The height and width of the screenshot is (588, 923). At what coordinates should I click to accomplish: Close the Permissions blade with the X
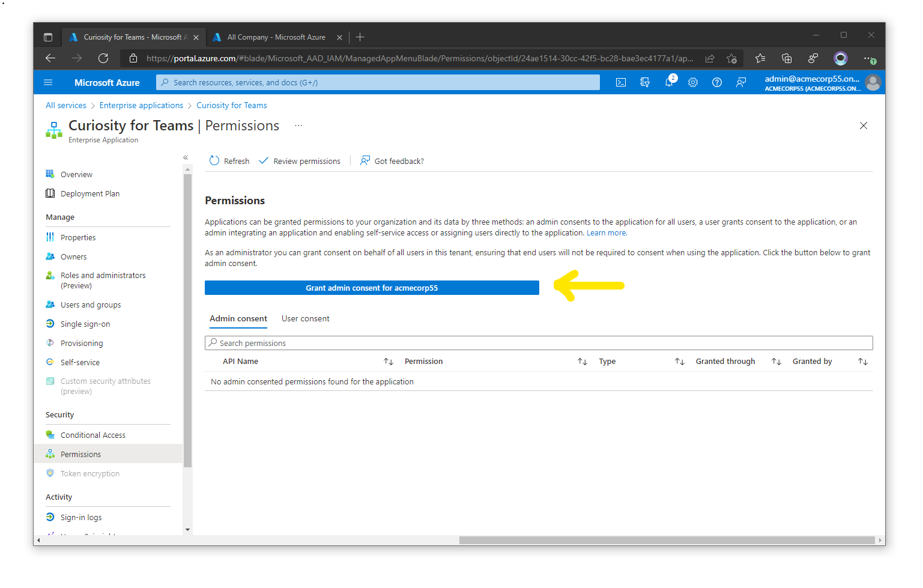[864, 126]
